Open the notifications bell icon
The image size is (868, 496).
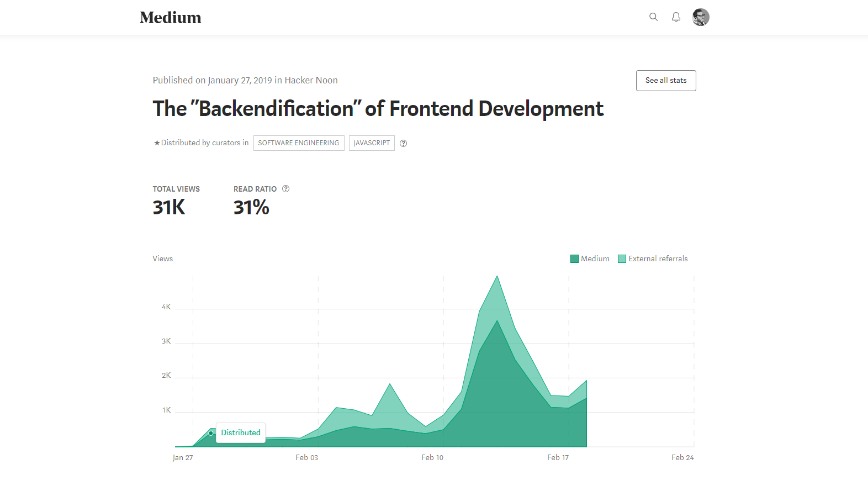[676, 17]
